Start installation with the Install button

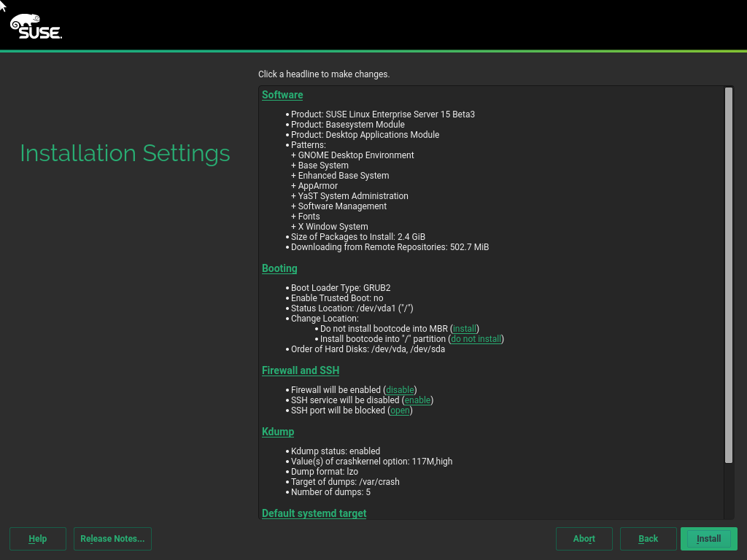[708, 539]
